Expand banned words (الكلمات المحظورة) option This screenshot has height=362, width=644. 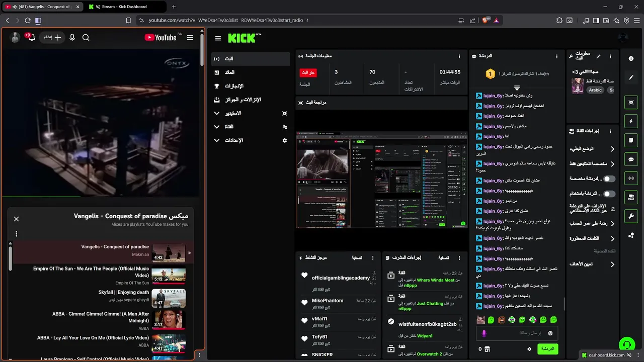tap(592, 238)
